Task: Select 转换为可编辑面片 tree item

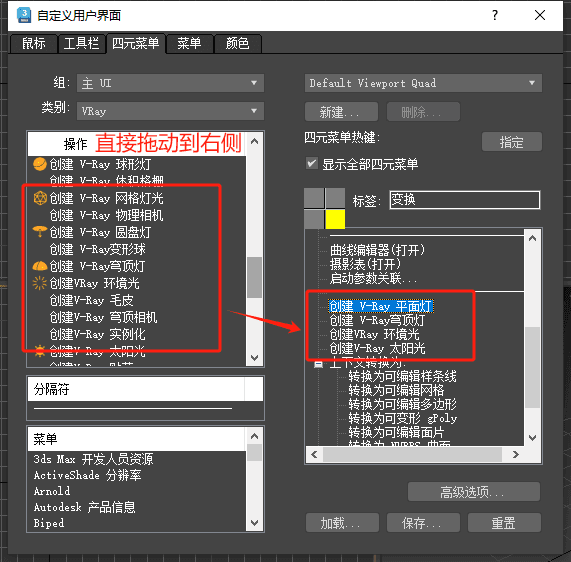Action: point(396,432)
